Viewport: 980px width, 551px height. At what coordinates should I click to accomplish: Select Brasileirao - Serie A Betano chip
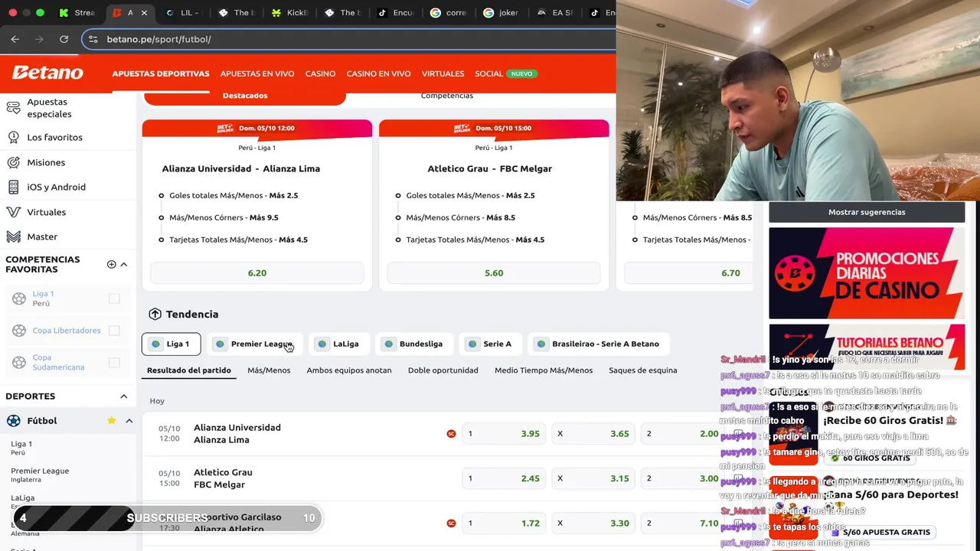point(598,344)
